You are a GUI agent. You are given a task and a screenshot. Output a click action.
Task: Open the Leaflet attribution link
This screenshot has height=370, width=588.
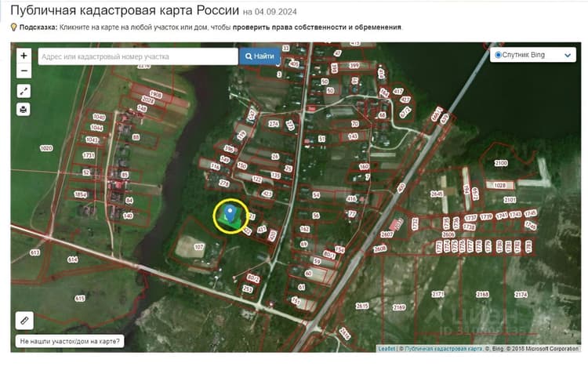coord(387,349)
